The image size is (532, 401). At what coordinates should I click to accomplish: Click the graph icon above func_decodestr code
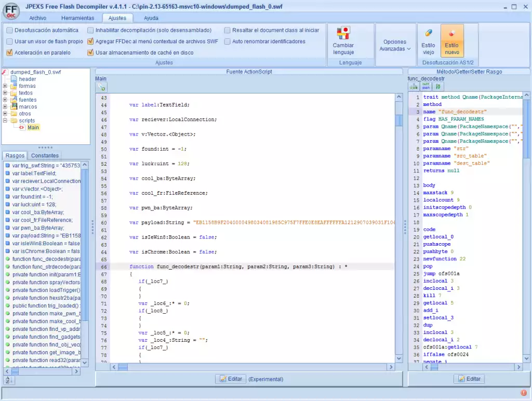tap(414, 87)
